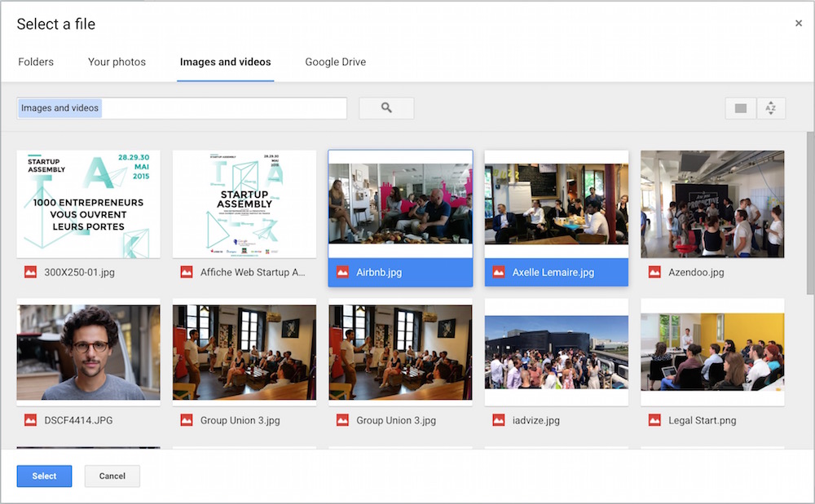815x504 pixels.
Task: Open the Folders tab
Action: tap(36, 62)
